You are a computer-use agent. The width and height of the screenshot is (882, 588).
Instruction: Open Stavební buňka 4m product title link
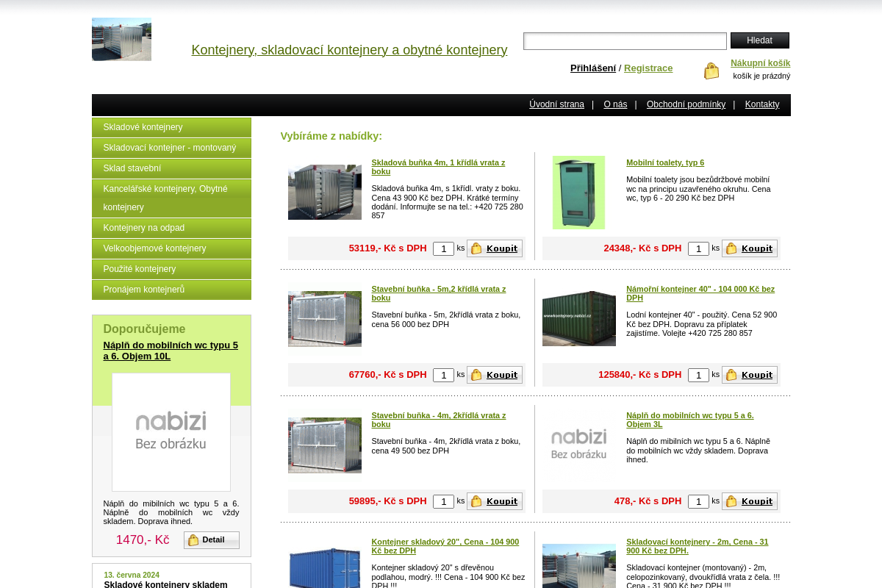pos(438,420)
